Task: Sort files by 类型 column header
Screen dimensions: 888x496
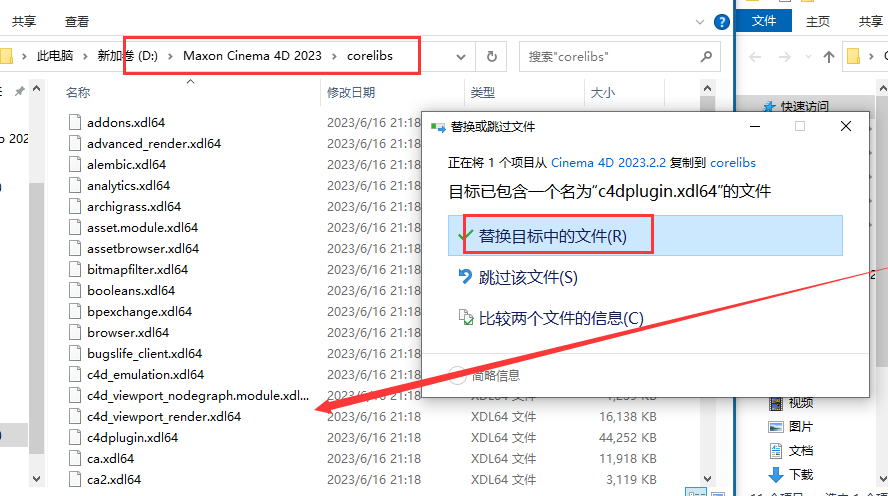Action: [483, 92]
